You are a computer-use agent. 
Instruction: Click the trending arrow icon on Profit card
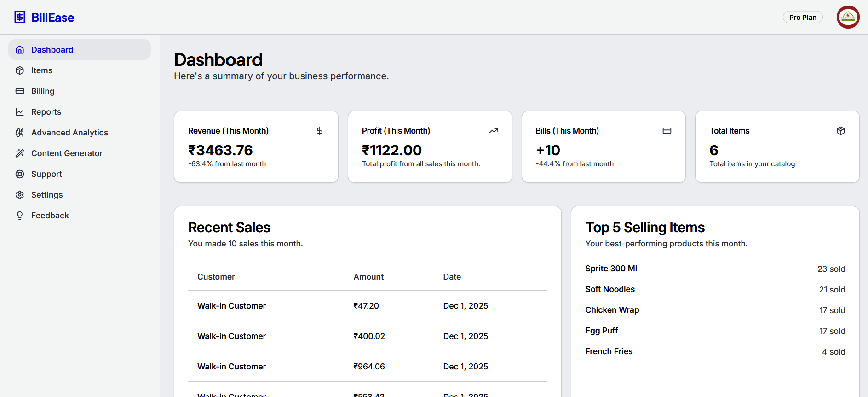point(494,131)
